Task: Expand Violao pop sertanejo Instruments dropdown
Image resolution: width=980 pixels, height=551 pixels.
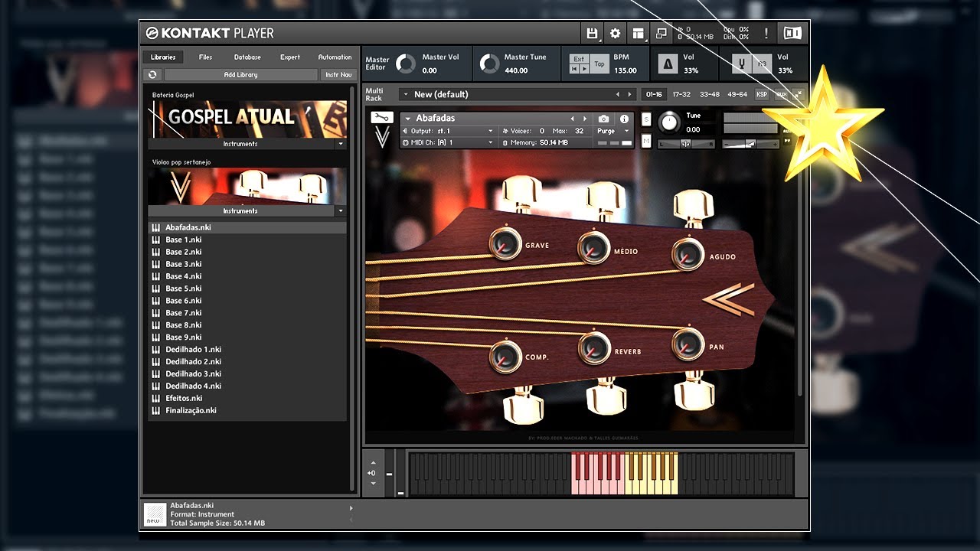Action: pos(341,210)
